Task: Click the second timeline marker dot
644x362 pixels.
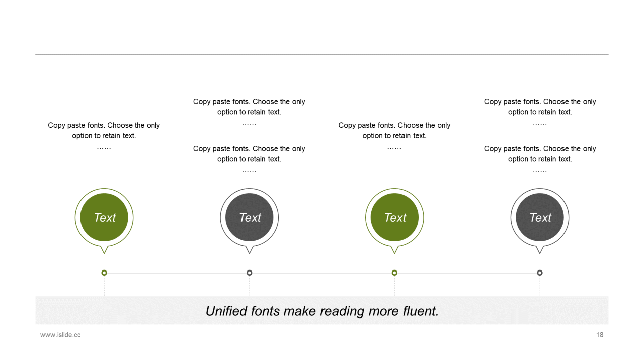Action: click(x=250, y=273)
